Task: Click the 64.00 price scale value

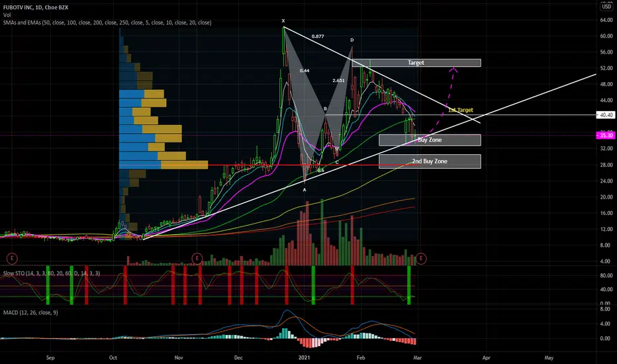Action: click(x=606, y=20)
